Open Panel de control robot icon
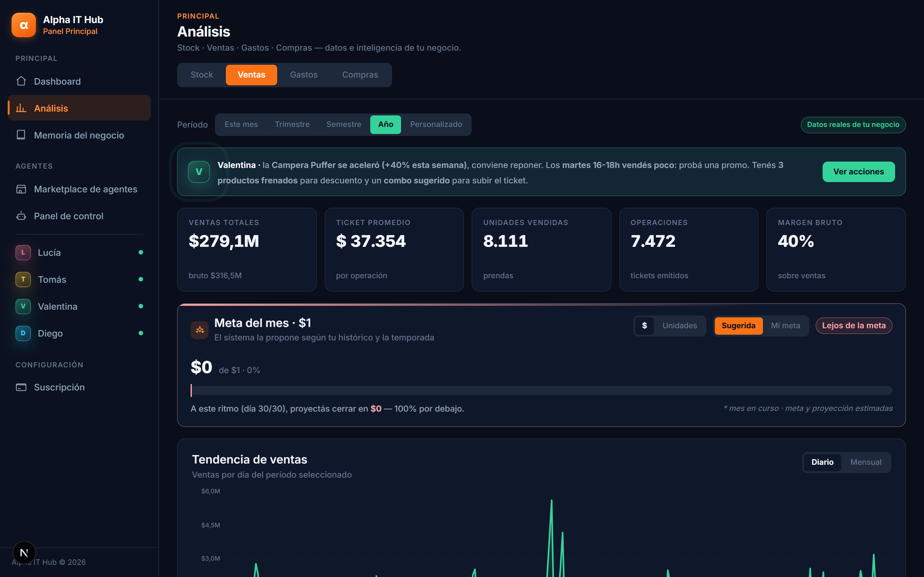Image resolution: width=924 pixels, height=577 pixels. coord(21,216)
